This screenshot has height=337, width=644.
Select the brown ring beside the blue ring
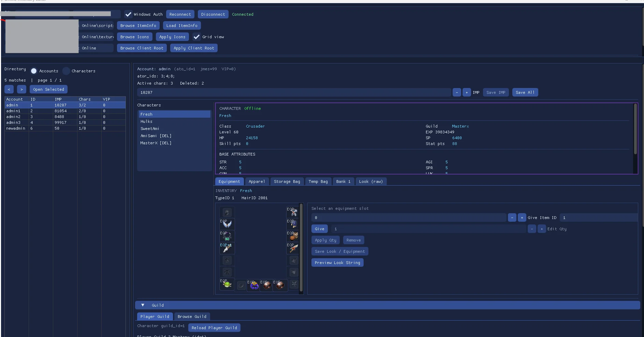tap(267, 285)
